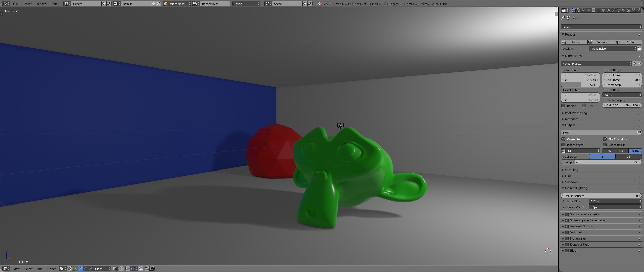Click the properties editor type selector icon
This screenshot has height=272, width=644.
pos(565,10)
